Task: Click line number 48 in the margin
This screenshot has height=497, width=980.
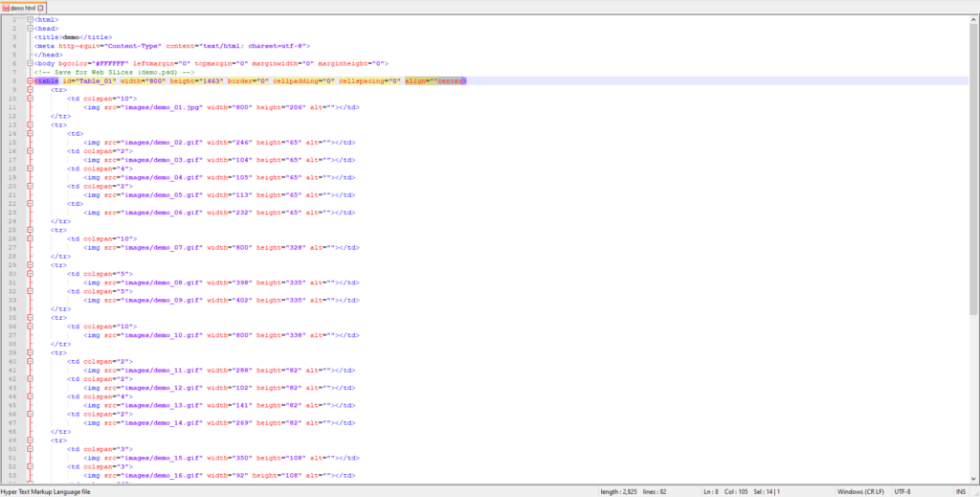Action: coord(13,431)
